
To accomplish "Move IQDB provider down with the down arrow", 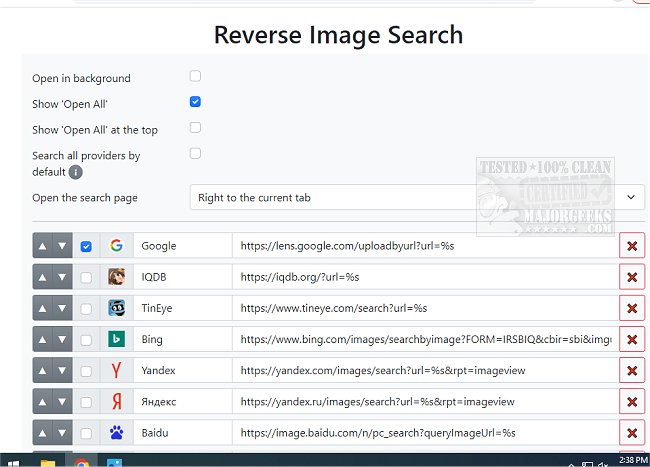I will click(x=62, y=277).
